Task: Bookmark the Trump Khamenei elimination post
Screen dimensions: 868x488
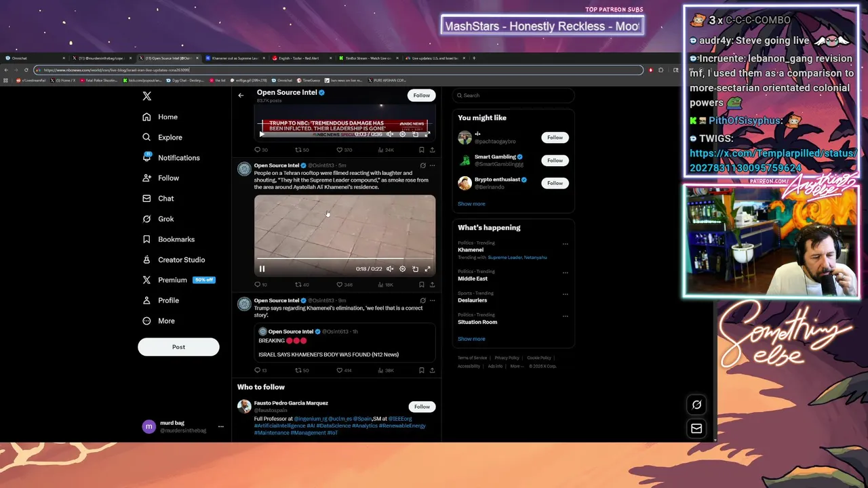Action: pos(421,370)
